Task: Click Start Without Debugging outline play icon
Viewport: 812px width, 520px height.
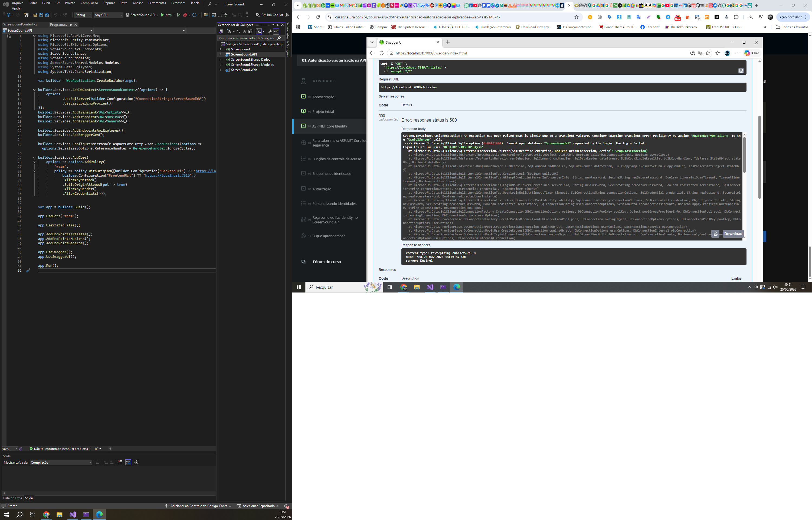Action: (178, 15)
